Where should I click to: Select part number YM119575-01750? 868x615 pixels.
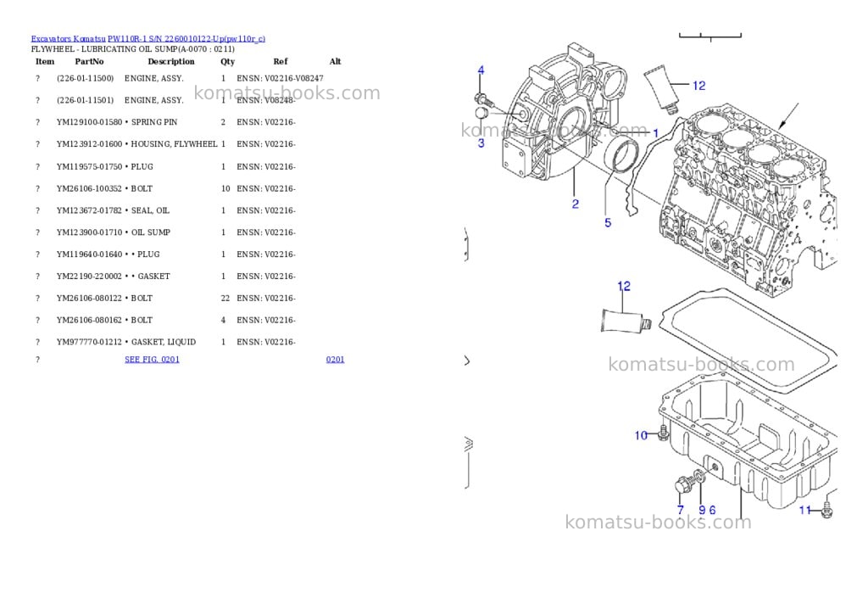point(89,167)
